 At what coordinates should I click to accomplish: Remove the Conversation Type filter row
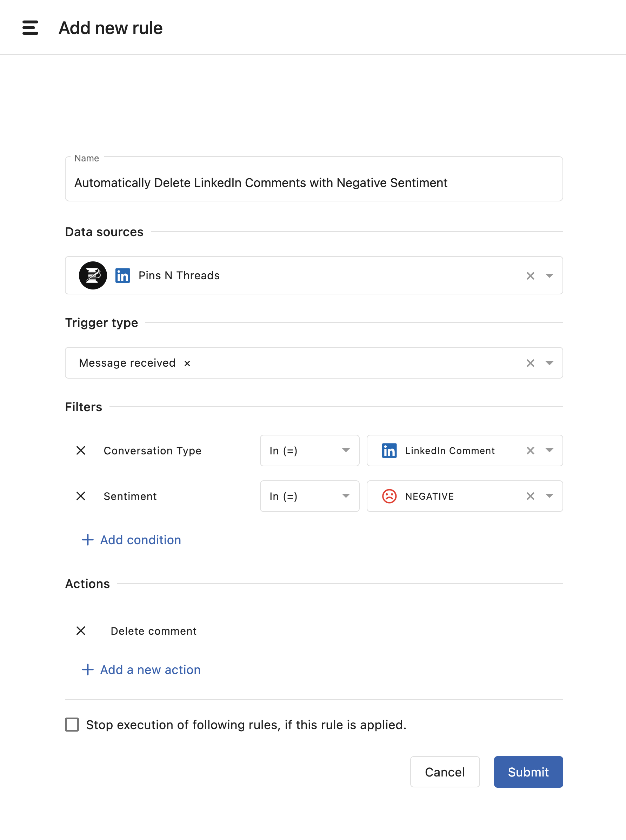(81, 450)
